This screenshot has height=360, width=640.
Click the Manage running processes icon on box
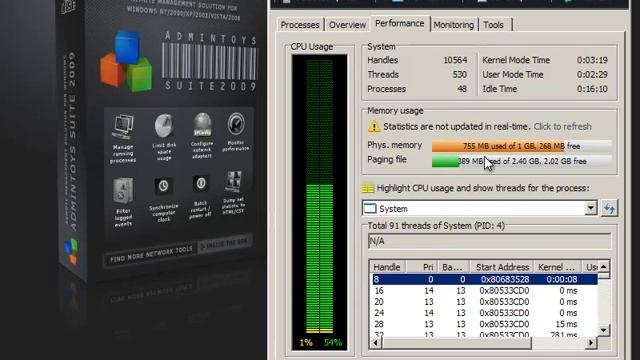tap(123, 128)
